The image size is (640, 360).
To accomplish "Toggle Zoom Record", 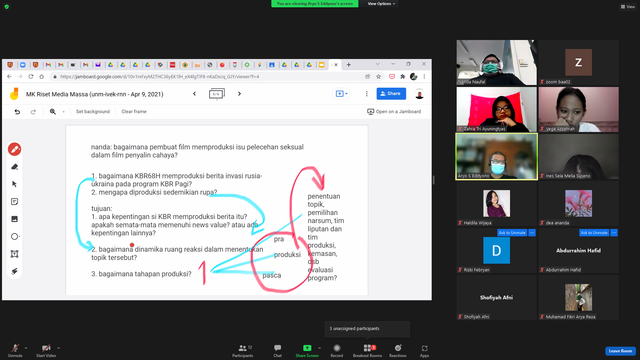I will click(x=337, y=350).
